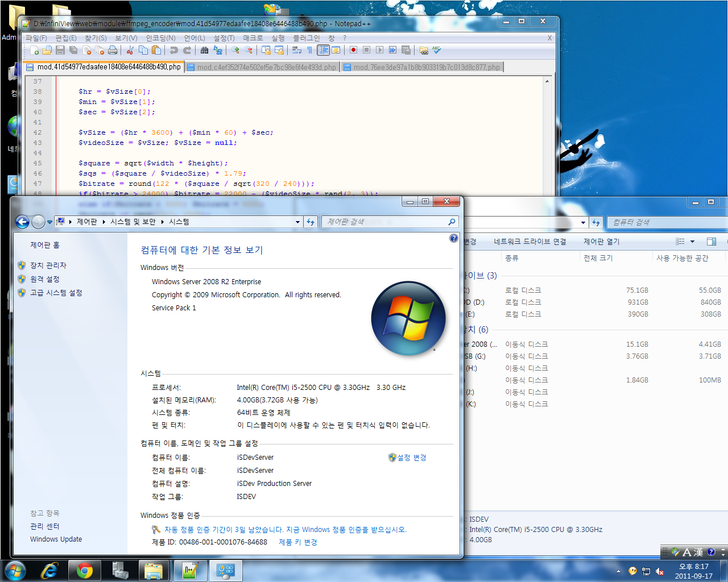Switch to the mod.76ee3de97a1b8b903319b7c013d8c877.php tab
Screen dimensions: 728x582
coord(422,67)
